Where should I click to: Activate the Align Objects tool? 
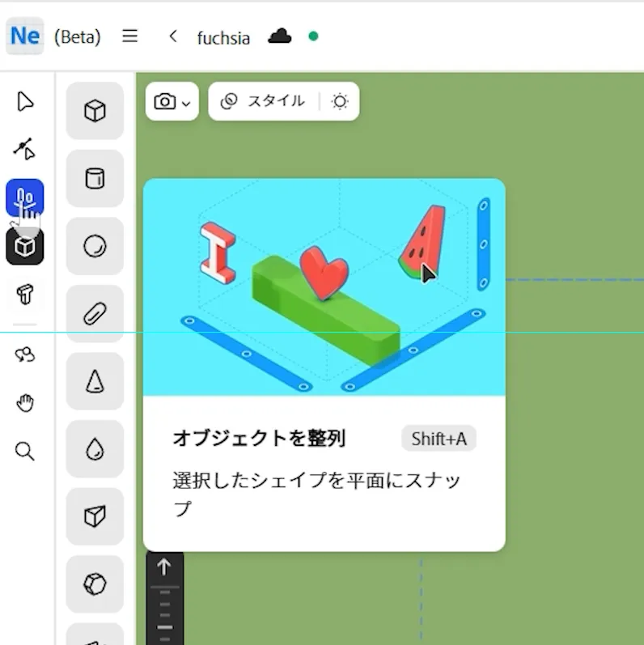[25, 197]
